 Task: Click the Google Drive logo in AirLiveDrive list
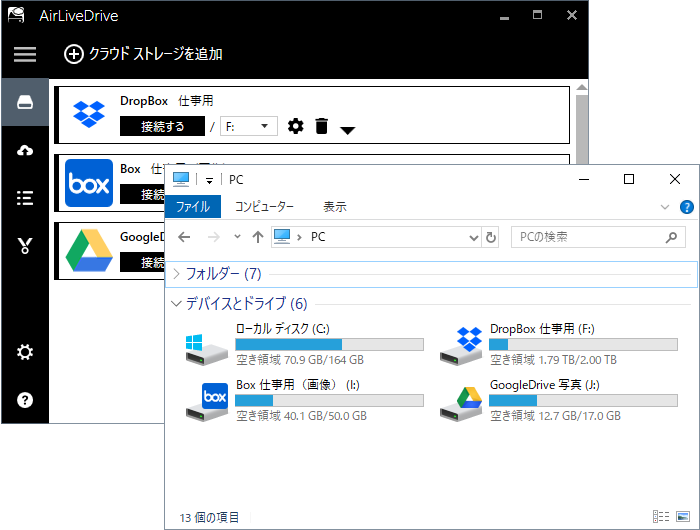coord(89,250)
